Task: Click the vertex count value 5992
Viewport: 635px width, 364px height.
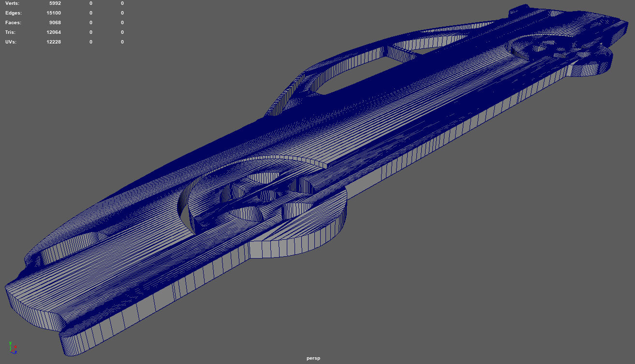Action: (55, 3)
